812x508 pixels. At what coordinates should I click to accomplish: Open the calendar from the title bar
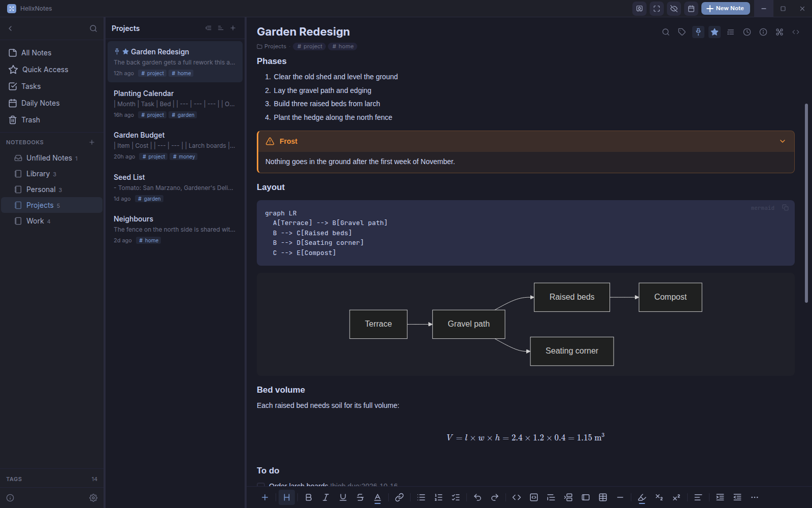pyautogui.click(x=691, y=9)
